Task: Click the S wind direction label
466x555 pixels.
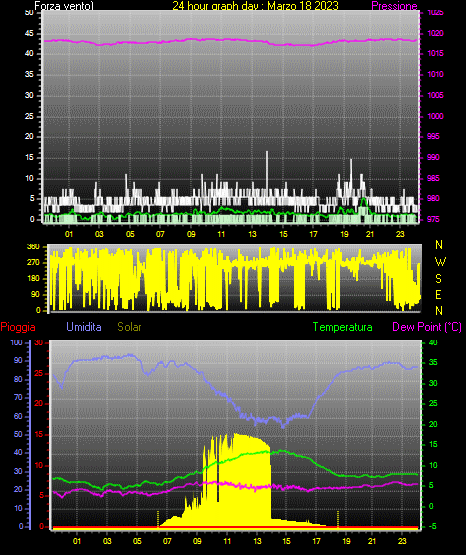Action: point(438,279)
